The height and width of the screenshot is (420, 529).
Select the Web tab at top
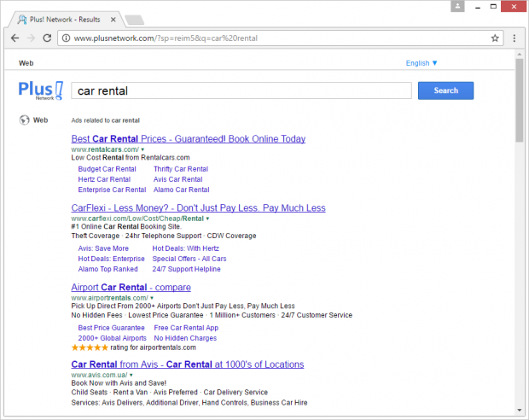click(26, 63)
